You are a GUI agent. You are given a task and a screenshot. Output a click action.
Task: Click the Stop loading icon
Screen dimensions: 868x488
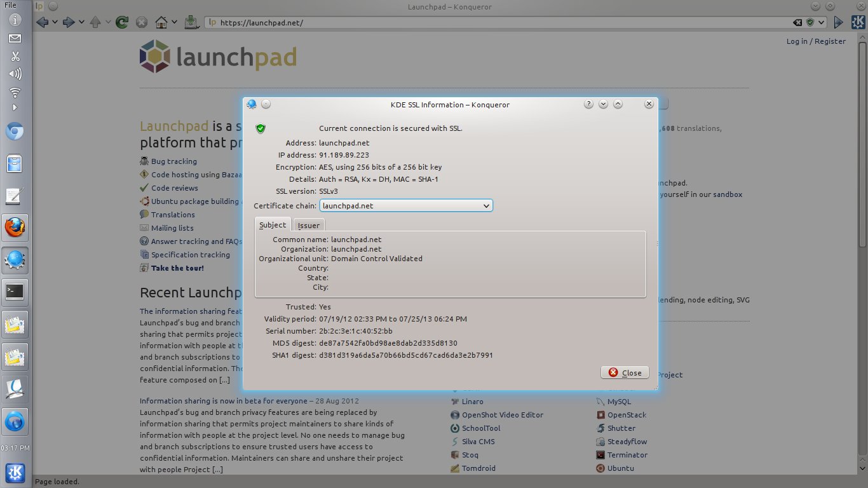coord(142,22)
